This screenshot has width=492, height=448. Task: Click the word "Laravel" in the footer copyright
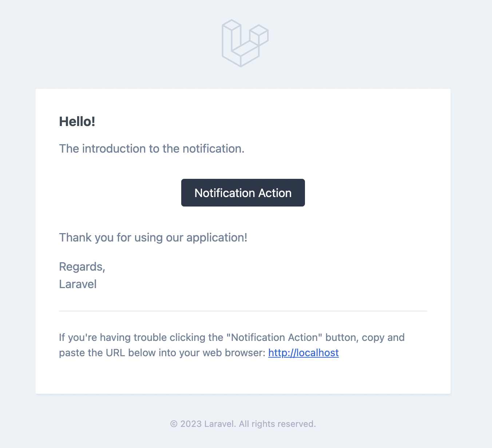(220, 424)
